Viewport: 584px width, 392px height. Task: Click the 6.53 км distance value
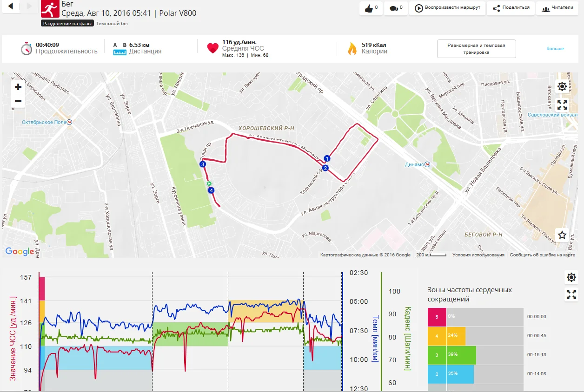(x=139, y=45)
